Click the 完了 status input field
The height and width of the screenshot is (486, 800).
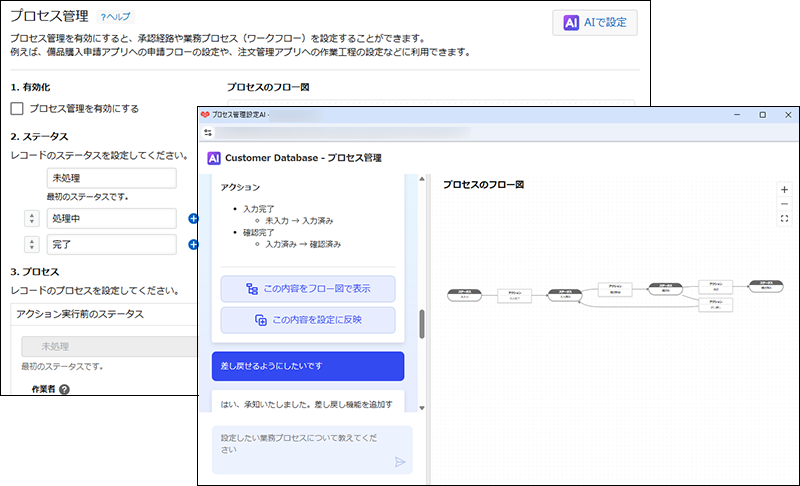click(x=112, y=244)
